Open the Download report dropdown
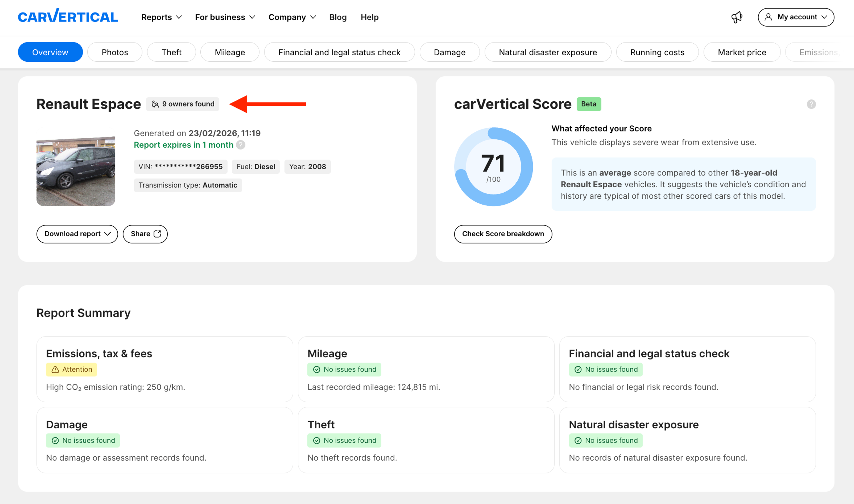Viewport: 854px width, 504px height. (x=77, y=234)
